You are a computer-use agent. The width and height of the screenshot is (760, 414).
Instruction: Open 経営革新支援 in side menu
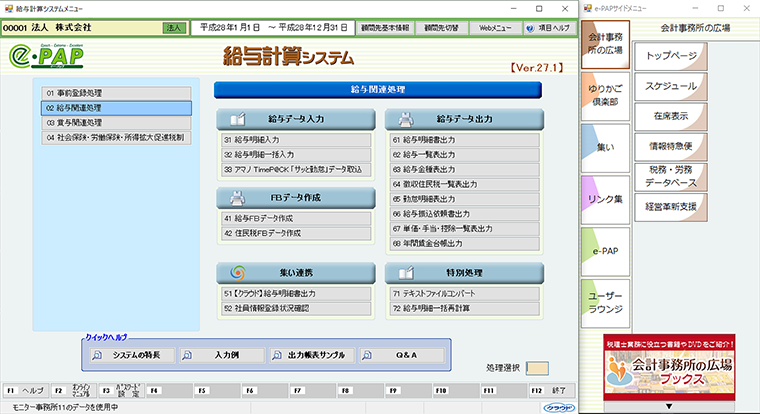671,207
